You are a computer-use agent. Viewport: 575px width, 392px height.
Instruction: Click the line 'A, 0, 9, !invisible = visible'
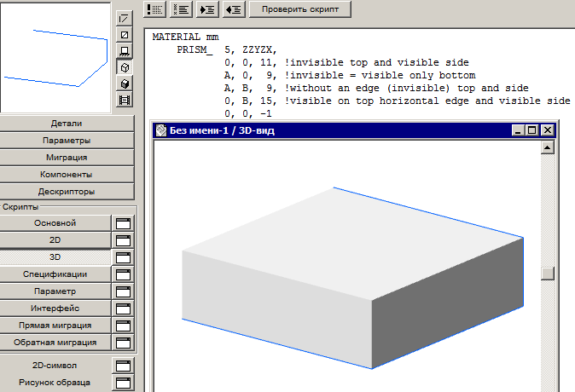point(350,76)
